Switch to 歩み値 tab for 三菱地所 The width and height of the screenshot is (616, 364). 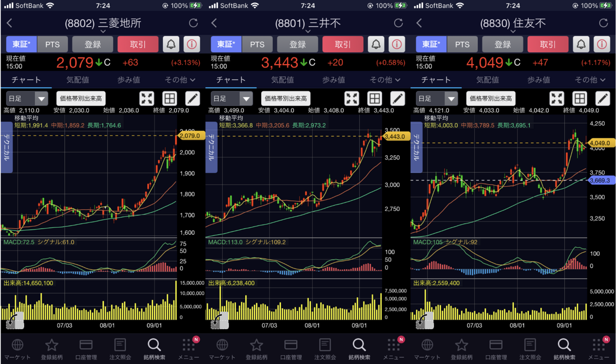point(128,80)
